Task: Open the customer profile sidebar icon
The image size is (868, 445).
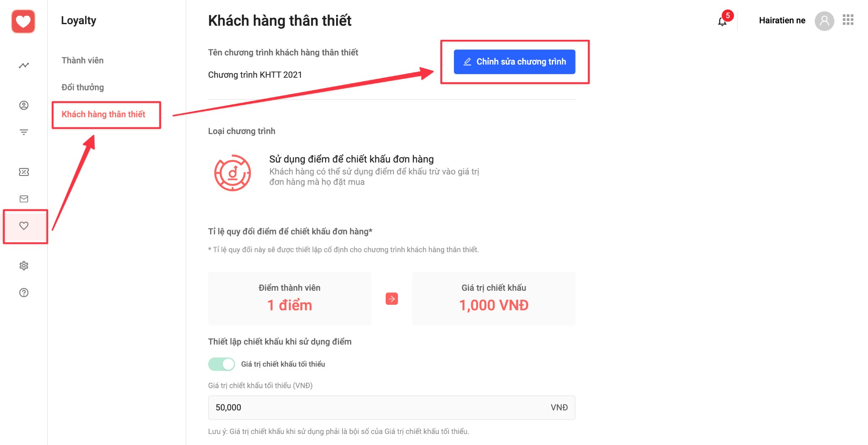Action: (24, 105)
